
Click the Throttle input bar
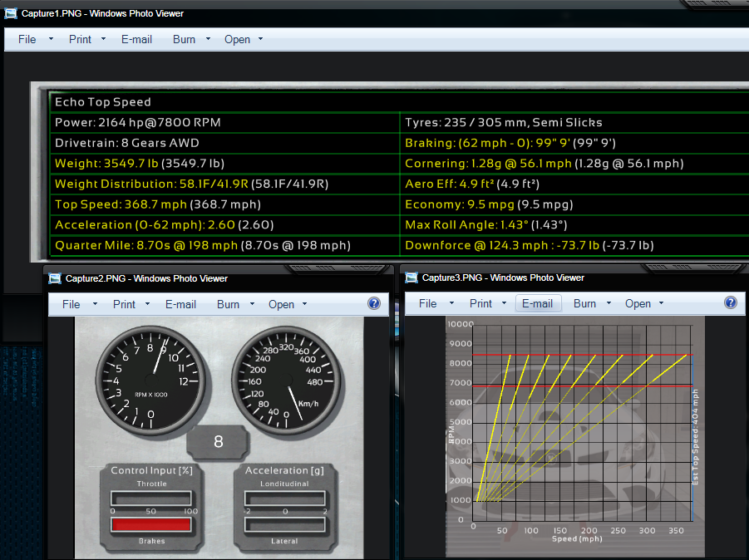(151, 498)
